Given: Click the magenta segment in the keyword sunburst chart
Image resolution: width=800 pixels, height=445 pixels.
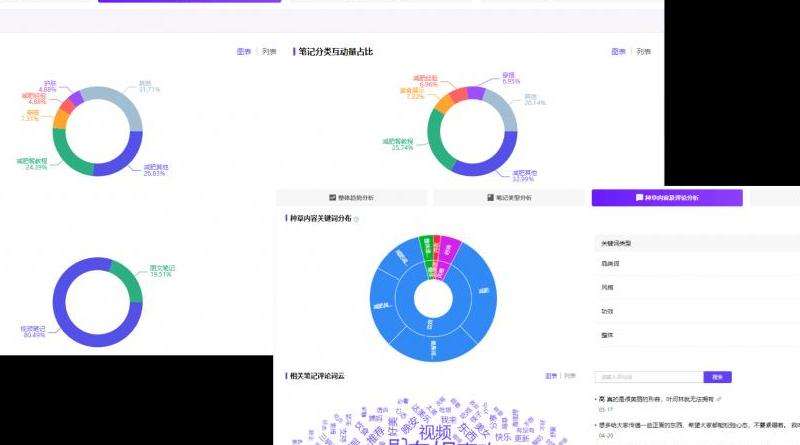Looking at the screenshot, I should click(x=449, y=249).
